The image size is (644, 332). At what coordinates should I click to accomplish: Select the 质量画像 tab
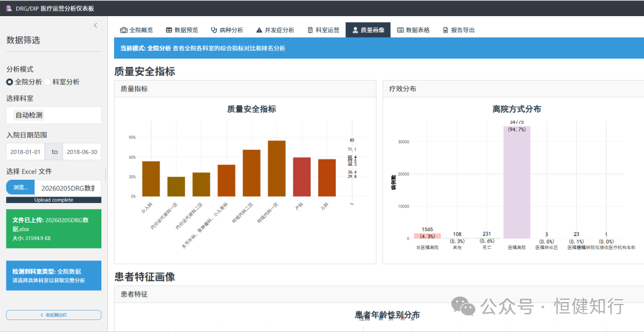368,30
